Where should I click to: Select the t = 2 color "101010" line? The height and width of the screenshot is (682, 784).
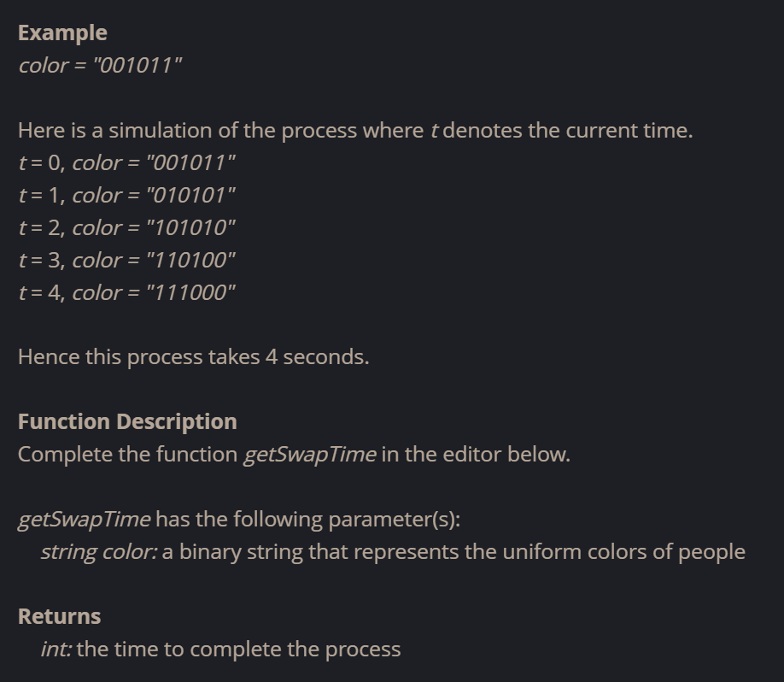tap(126, 228)
